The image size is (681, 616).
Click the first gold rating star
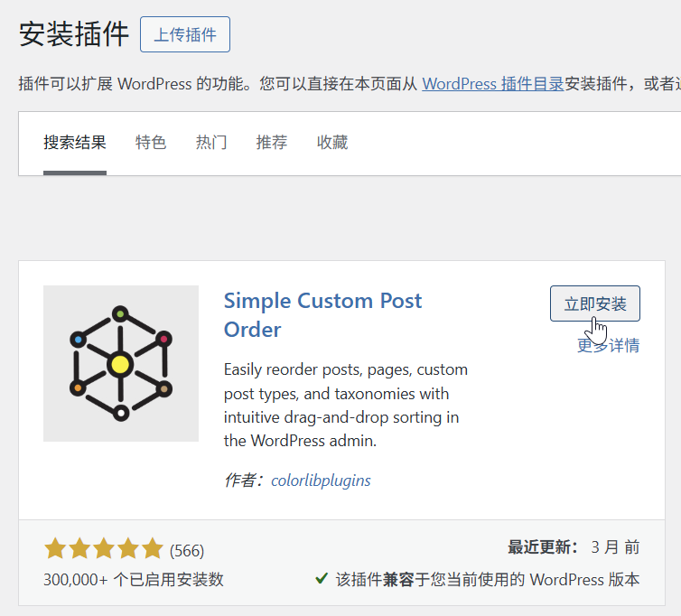[x=55, y=548]
